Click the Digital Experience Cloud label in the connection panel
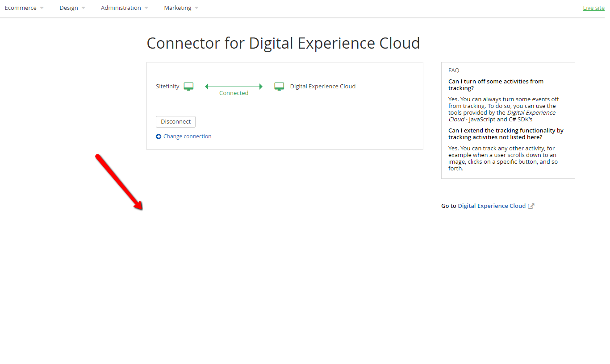 [x=323, y=87]
